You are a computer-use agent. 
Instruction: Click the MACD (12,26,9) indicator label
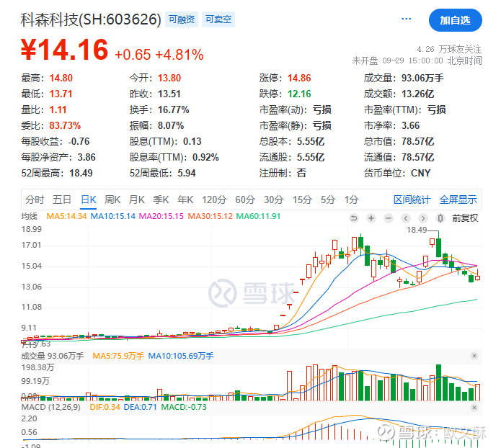[50, 407]
